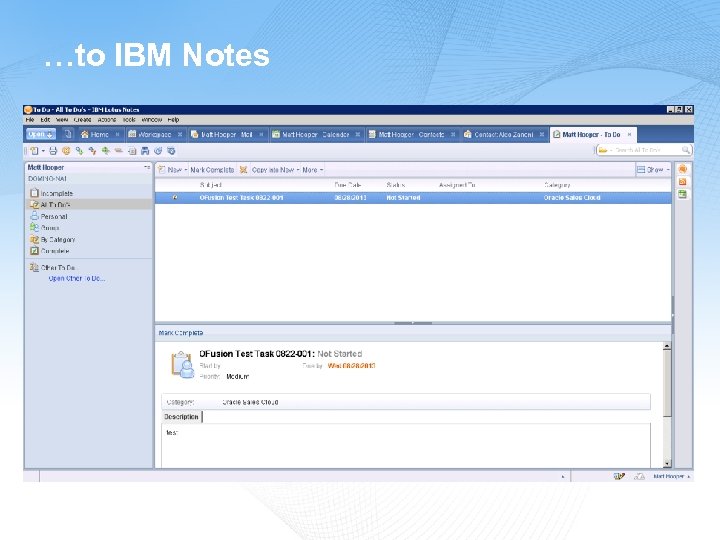Click the Open Other To Do... link
Viewport: 720px width, 540px height.
[x=77, y=278]
